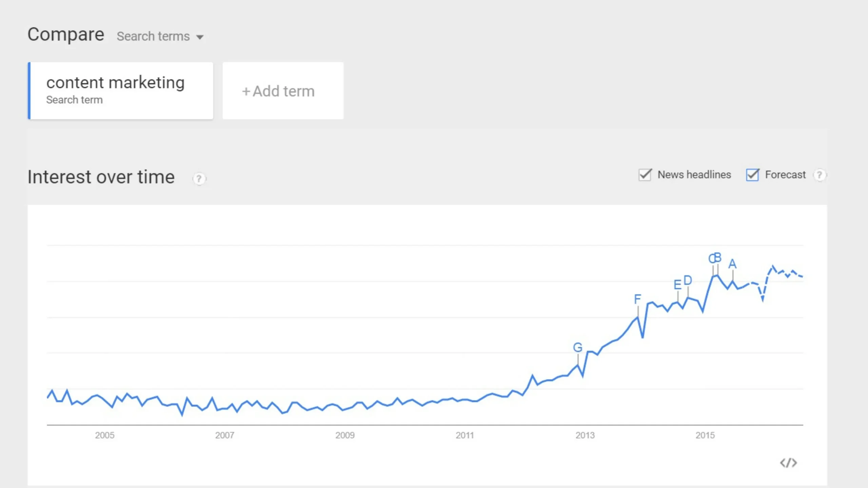Click the 2005 label on the time axis
Viewport: 868px width, 488px height.
(104, 435)
